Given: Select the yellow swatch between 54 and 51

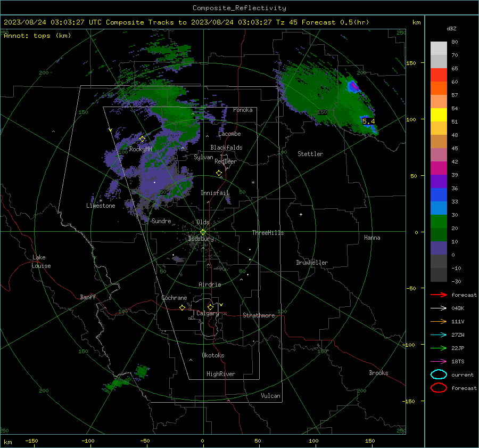Looking at the screenshot, I should pyautogui.click(x=439, y=115).
